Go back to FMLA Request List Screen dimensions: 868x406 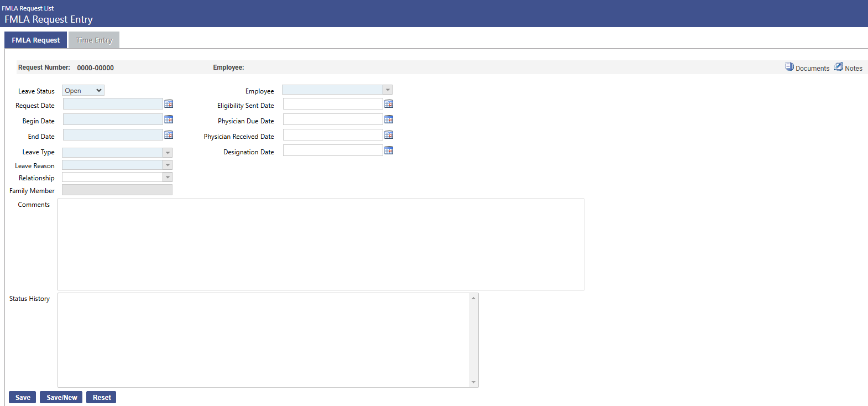click(x=28, y=8)
